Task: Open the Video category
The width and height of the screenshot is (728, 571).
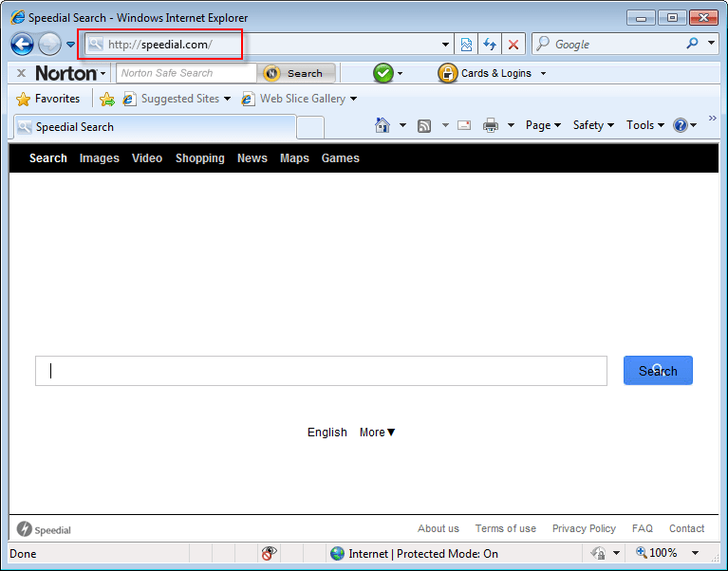Action: [147, 158]
